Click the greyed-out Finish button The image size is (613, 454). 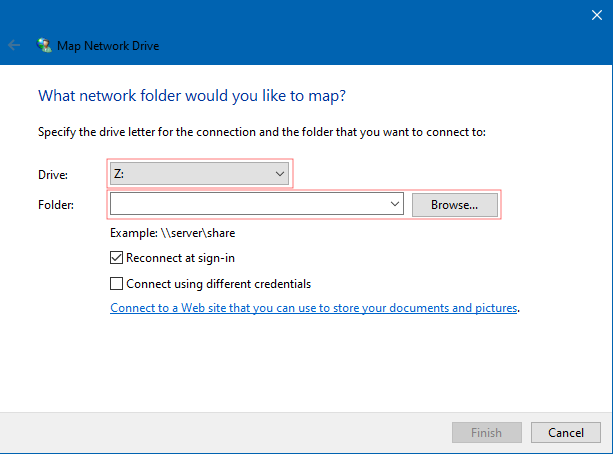tap(485, 433)
